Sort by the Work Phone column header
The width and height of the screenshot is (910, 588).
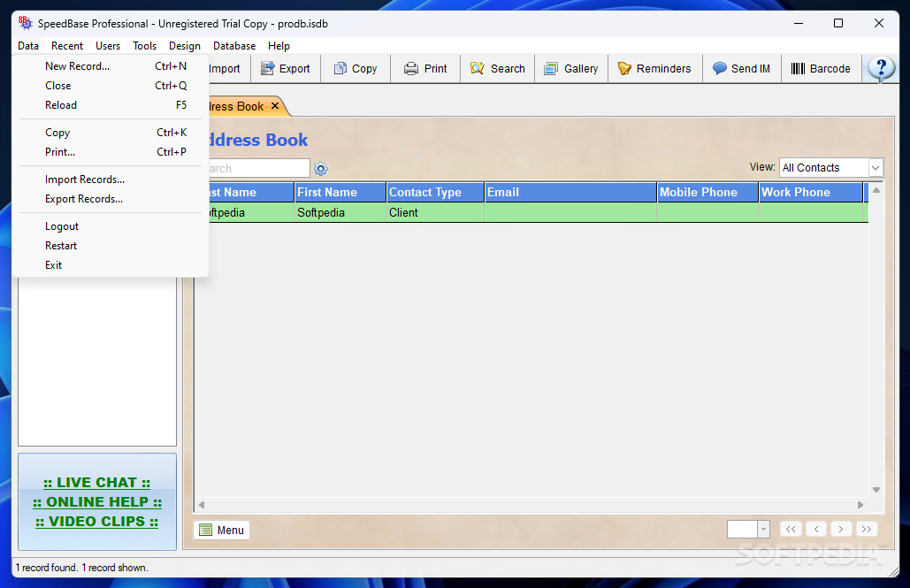click(x=811, y=192)
